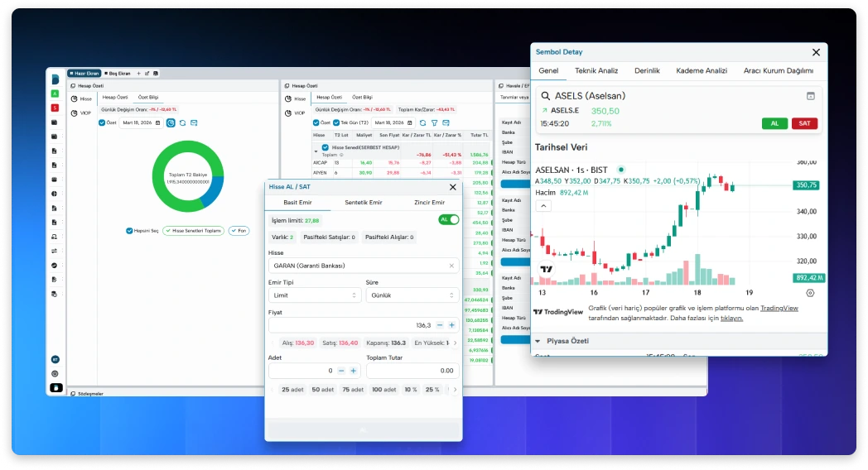Click the envelope icon in left Hesap Özeti
The width and height of the screenshot is (868, 470).
[x=194, y=122]
